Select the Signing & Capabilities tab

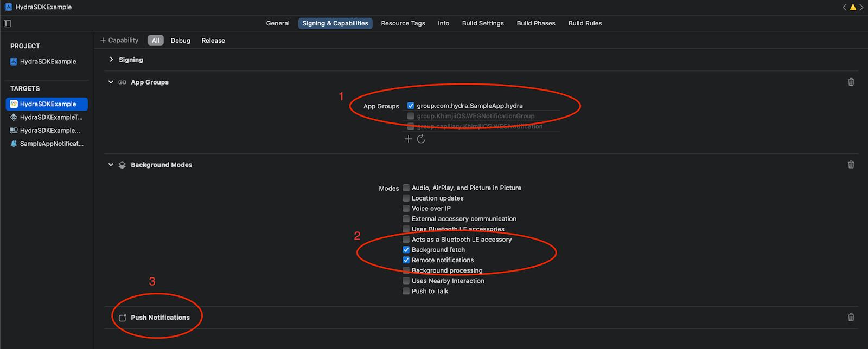tap(335, 23)
